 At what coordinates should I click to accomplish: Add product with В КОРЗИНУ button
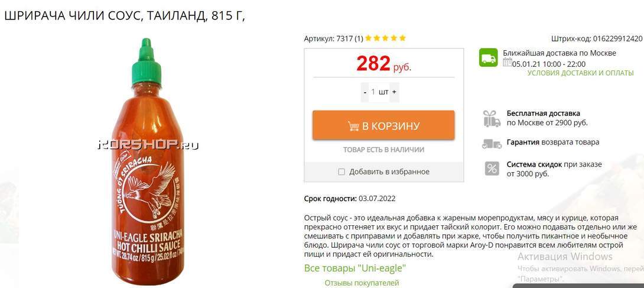coord(383,125)
